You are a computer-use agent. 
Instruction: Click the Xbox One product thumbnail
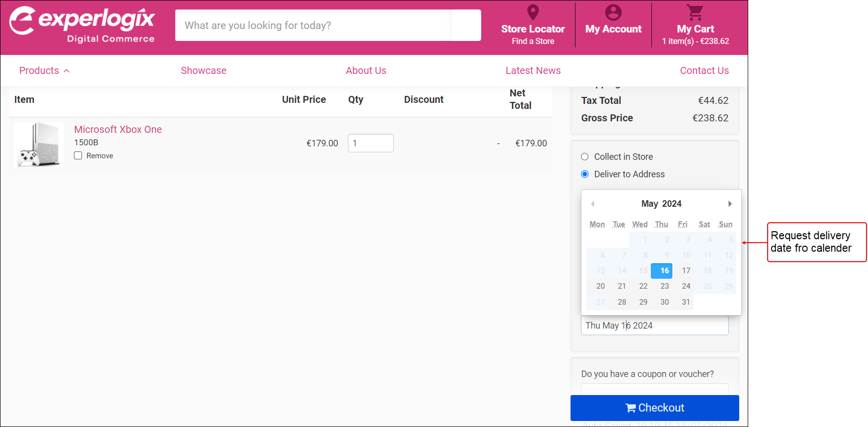pyautogui.click(x=39, y=144)
